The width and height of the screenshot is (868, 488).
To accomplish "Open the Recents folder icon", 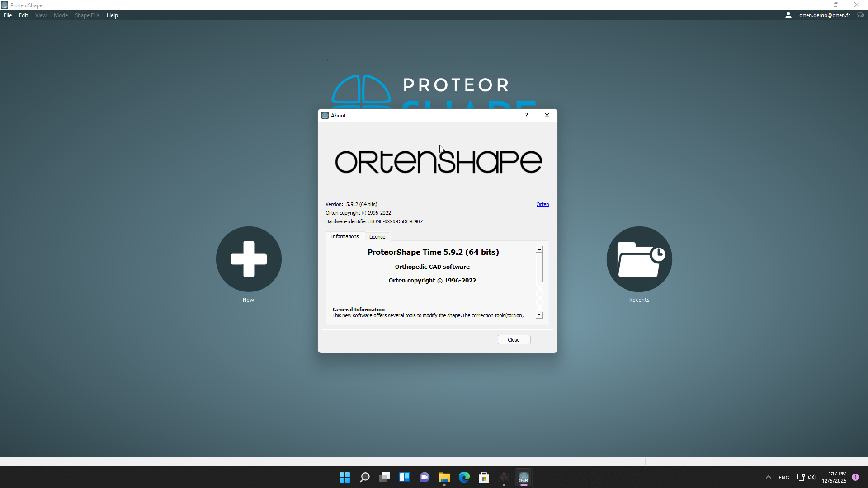I will 639,259.
